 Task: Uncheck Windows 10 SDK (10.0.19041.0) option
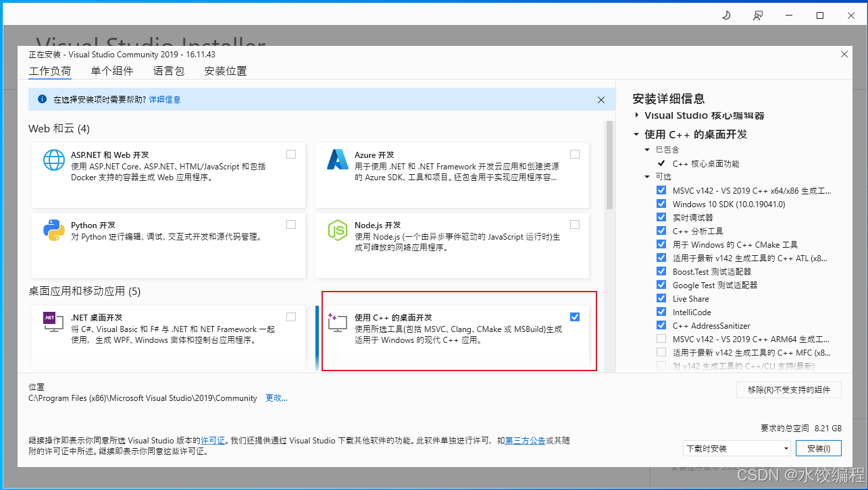pos(661,204)
